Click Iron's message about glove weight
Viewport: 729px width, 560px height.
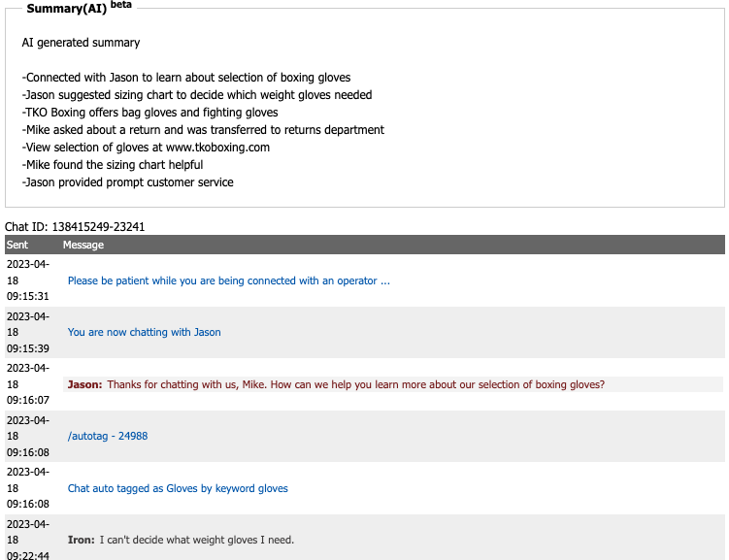point(181,540)
